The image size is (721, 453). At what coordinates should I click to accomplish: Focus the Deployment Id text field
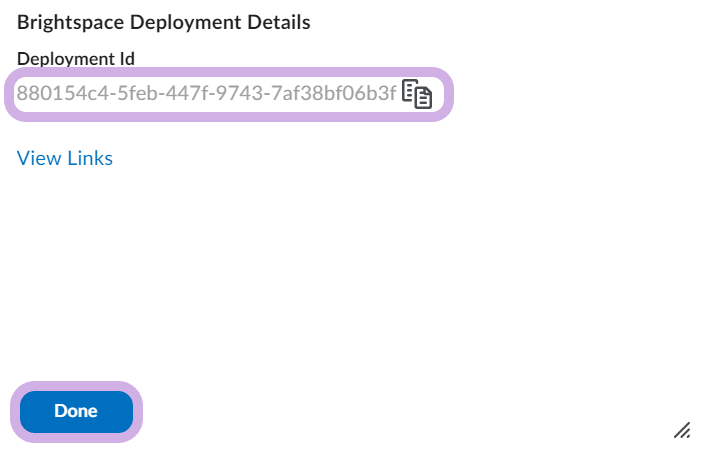[229, 94]
